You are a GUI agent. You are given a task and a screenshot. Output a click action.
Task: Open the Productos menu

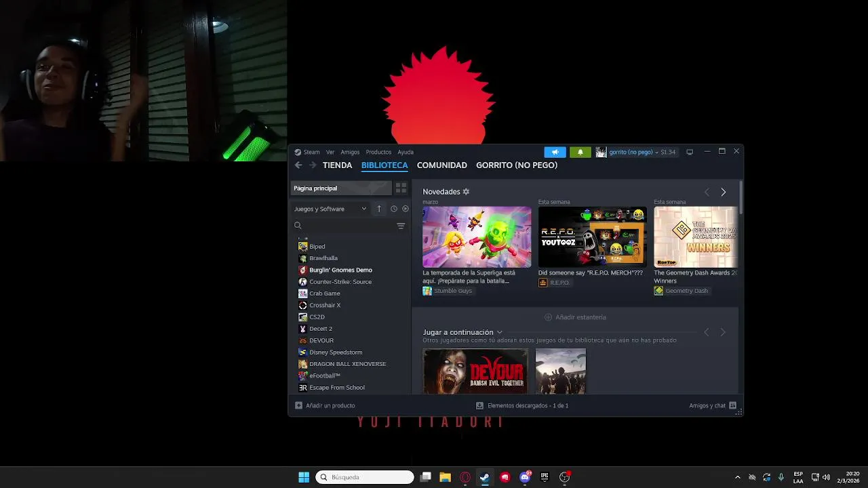point(378,152)
